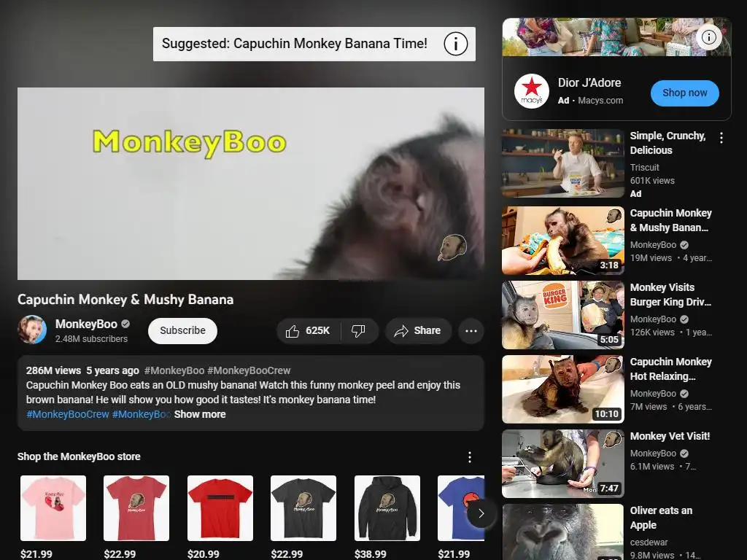This screenshot has width=747, height=560.
Task: Click the info icon on suggested video card
Action: click(x=455, y=44)
